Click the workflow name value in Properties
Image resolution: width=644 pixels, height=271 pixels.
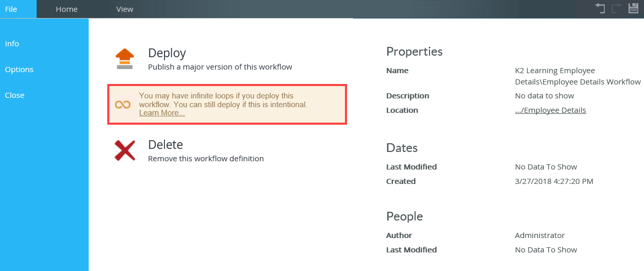pos(577,76)
